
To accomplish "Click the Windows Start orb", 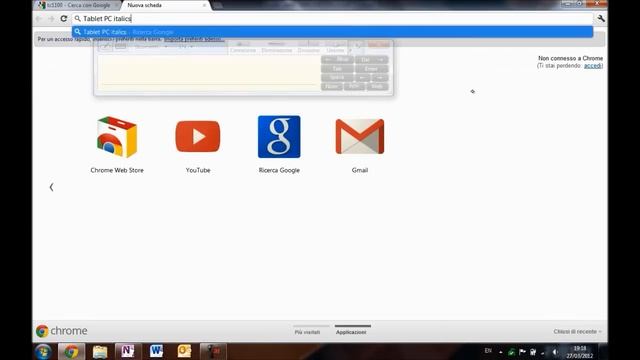I will click(43, 351).
